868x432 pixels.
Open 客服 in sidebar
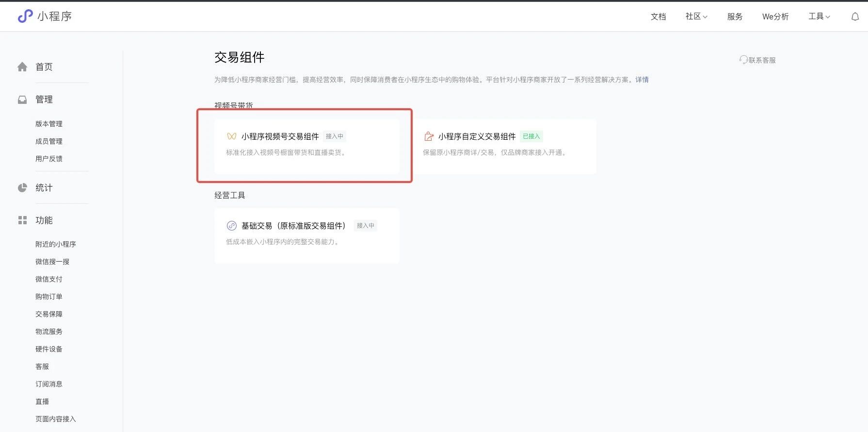[x=42, y=366]
